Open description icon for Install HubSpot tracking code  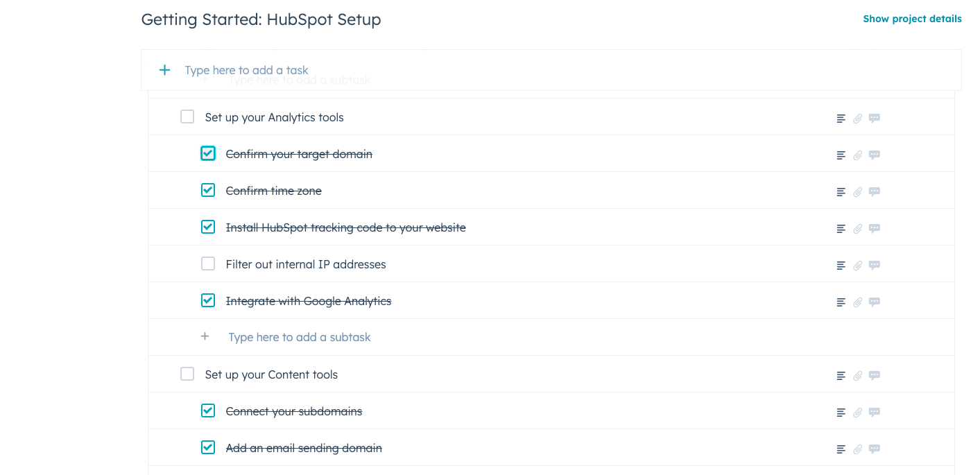point(841,229)
